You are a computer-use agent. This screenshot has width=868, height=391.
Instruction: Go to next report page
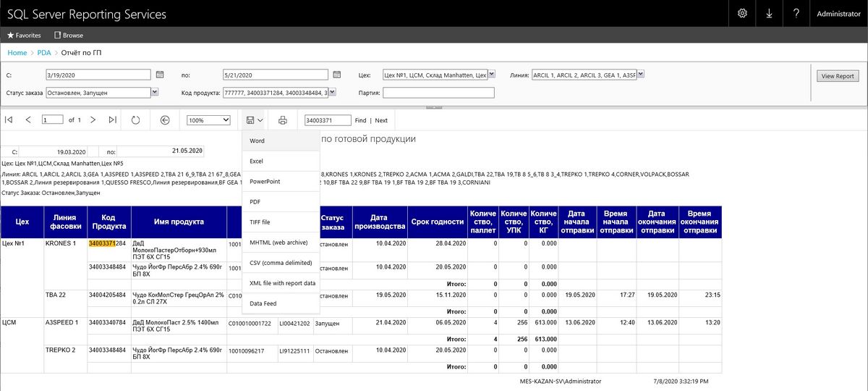click(93, 119)
